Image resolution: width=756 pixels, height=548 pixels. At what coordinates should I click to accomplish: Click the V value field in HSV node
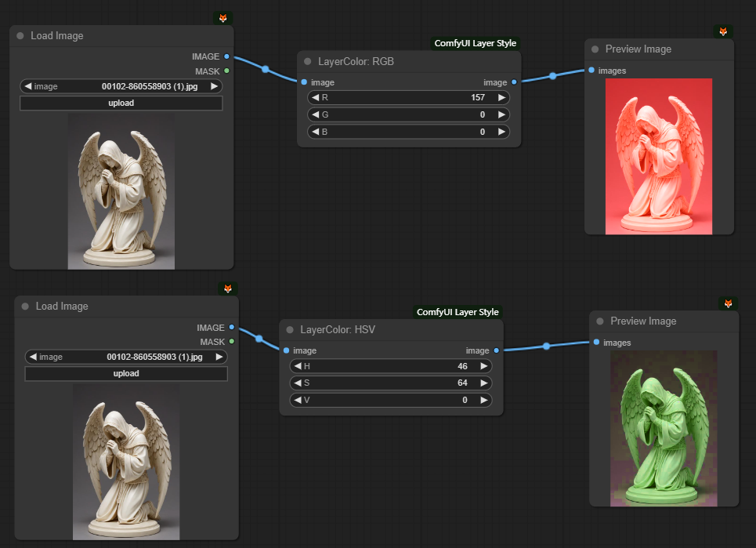[x=390, y=401]
